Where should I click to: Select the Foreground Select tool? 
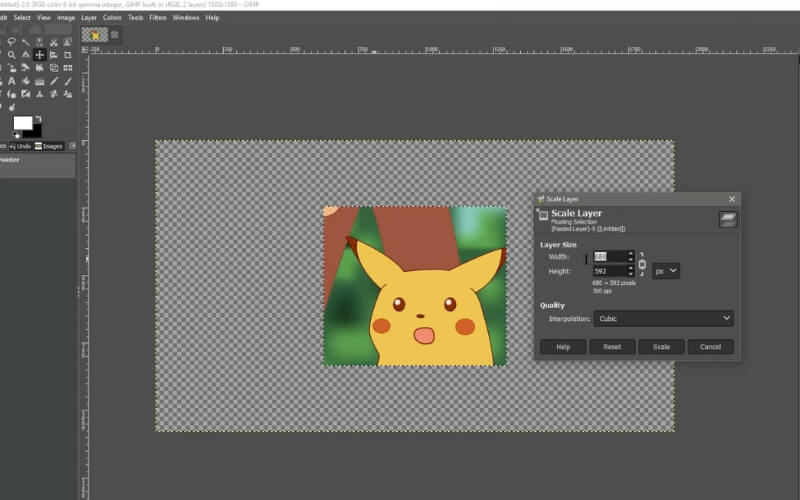(68, 42)
